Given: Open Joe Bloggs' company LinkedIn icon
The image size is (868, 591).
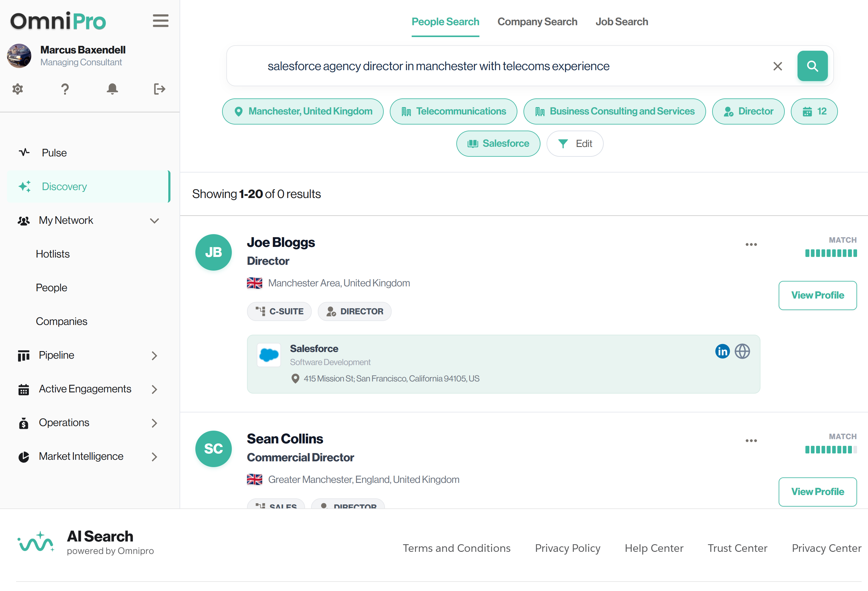Looking at the screenshot, I should pos(722,351).
